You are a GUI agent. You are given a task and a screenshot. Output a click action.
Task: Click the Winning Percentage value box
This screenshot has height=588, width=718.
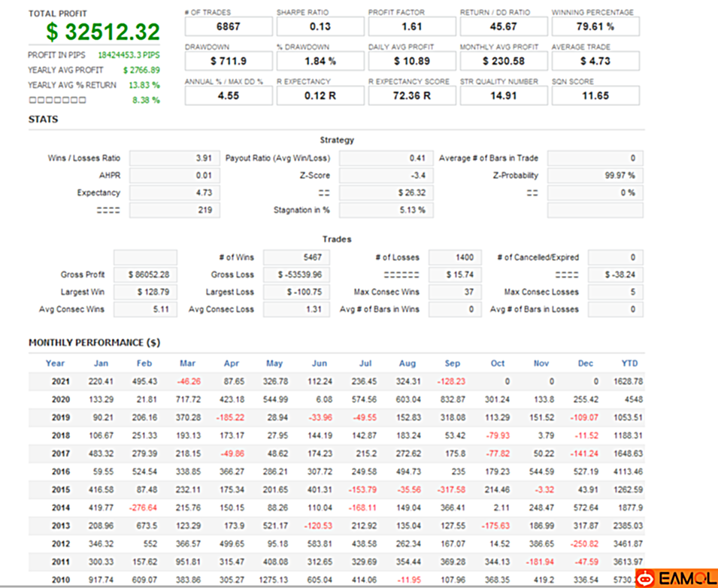[x=595, y=27]
